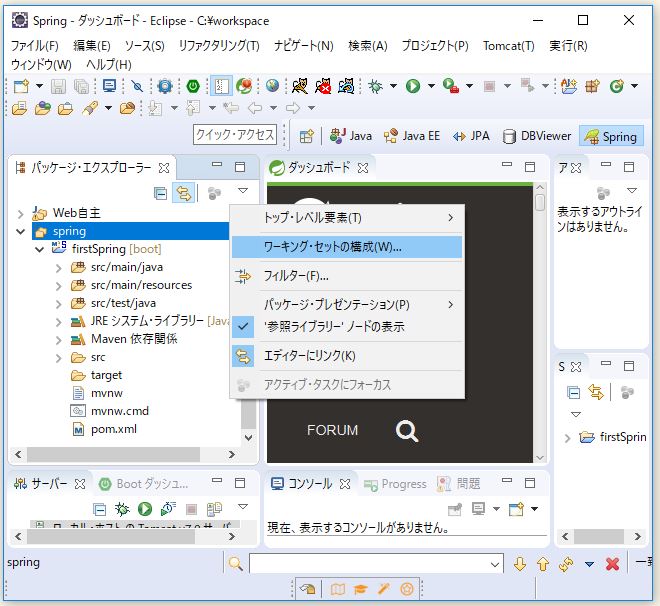Screen dimensions: 660x606
Task: Open トップ・レベル要素(T) submenu
Action: (348, 218)
